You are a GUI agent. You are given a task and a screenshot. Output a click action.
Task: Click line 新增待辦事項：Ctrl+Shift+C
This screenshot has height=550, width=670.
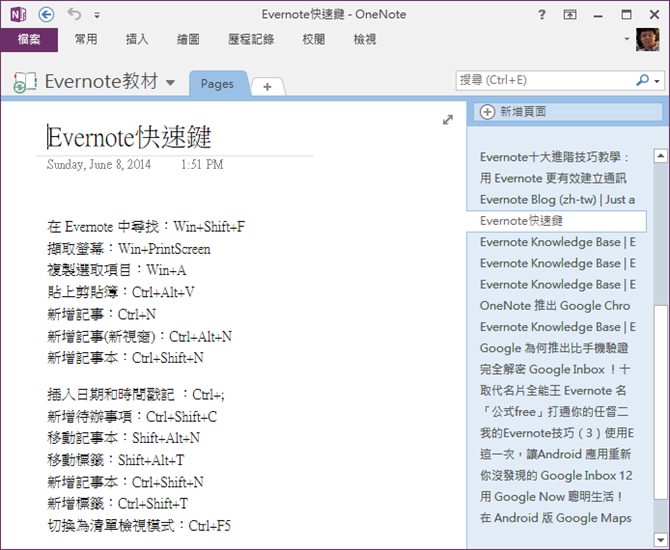pyautogui.click(x=132, y=417)
